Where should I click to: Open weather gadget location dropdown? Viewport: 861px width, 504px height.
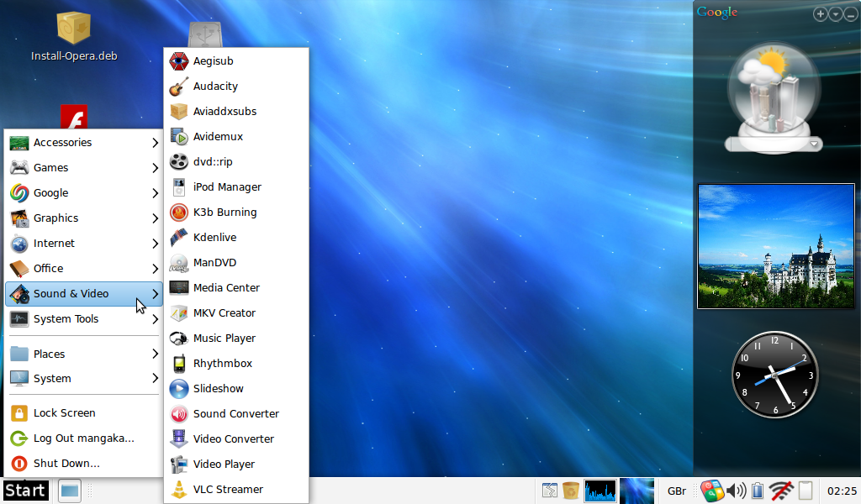point(814,144)
